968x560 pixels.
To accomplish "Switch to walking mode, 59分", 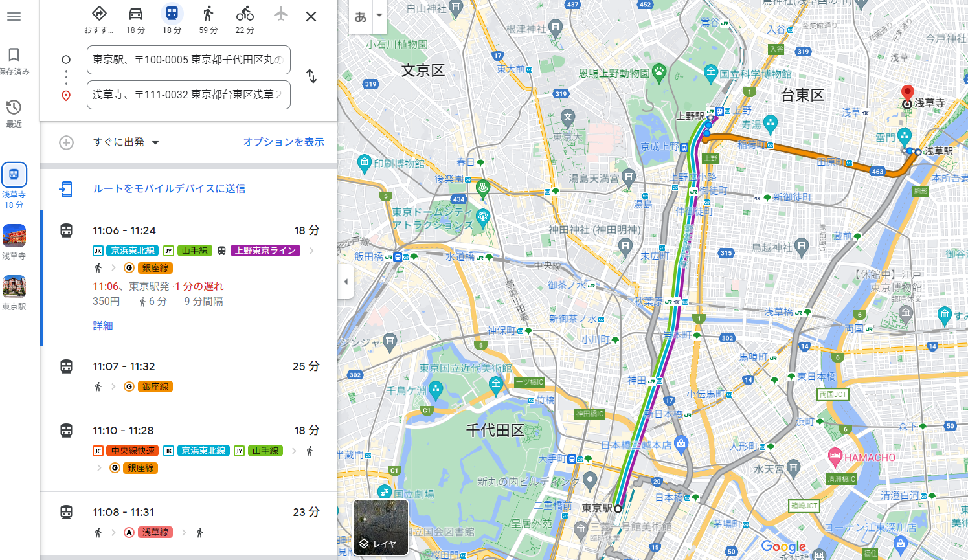I will click(208, 19).
